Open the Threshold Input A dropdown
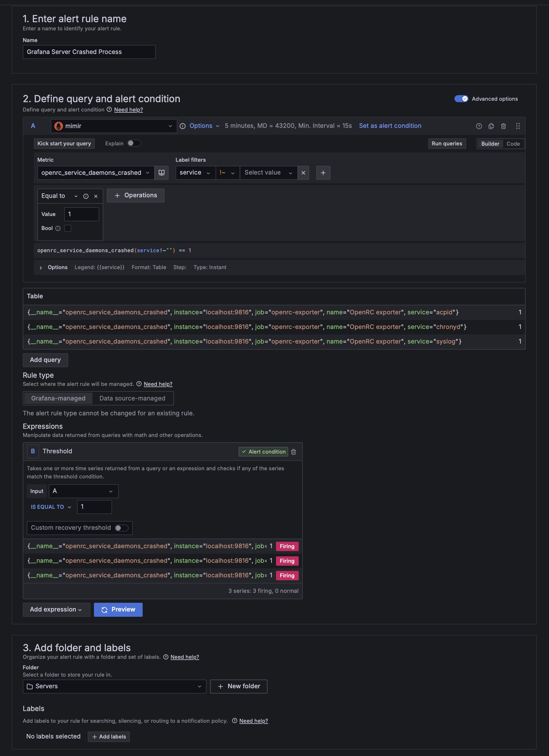 coord(83,491)
